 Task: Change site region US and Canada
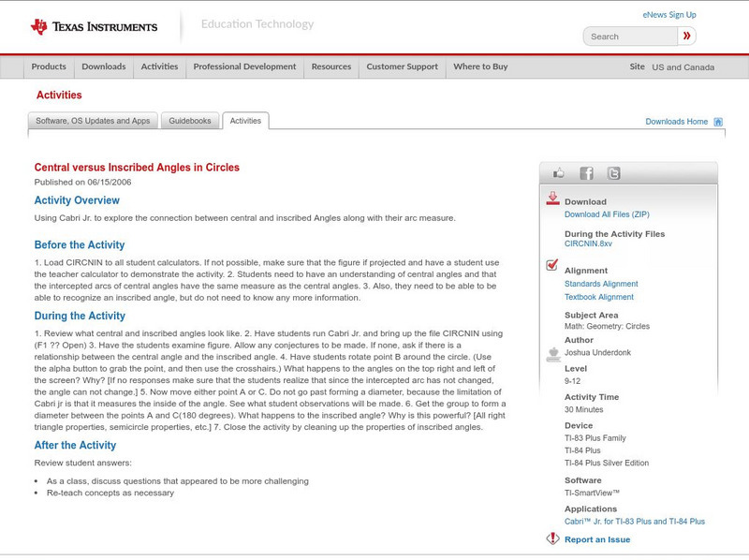(x=683, y=67)
